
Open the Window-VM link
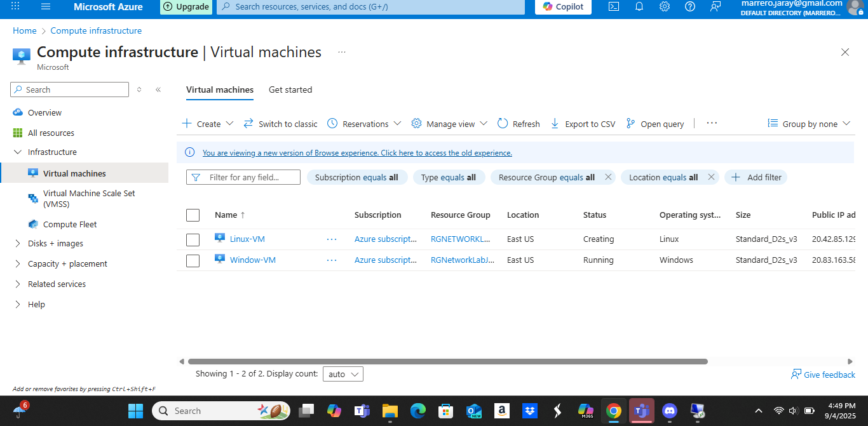click(x=253, y=260)
